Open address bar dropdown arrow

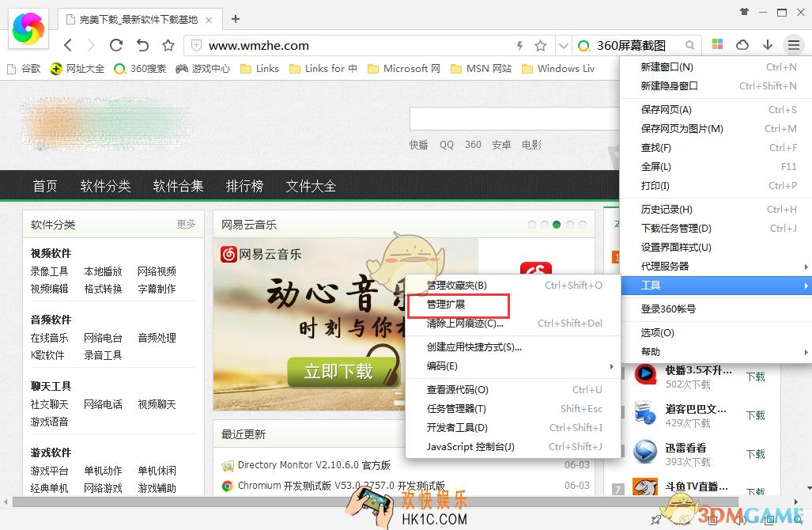click(564, 46)
